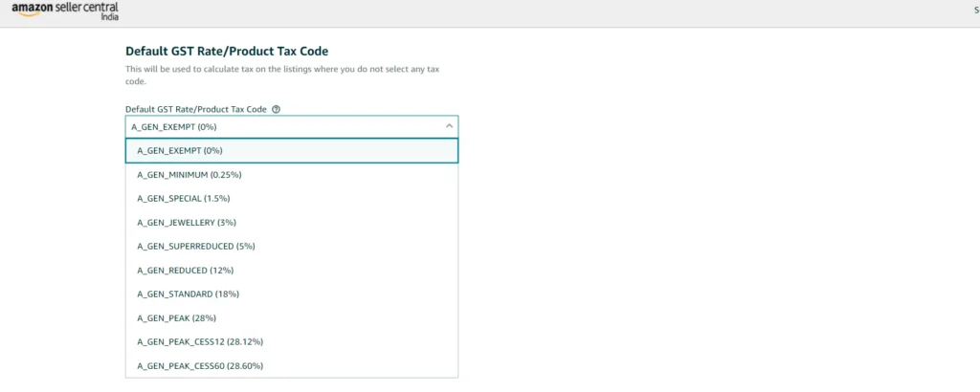Click the India marketplace label under logo
Viewport: 980px width, 392px height.
click(109, 18)
